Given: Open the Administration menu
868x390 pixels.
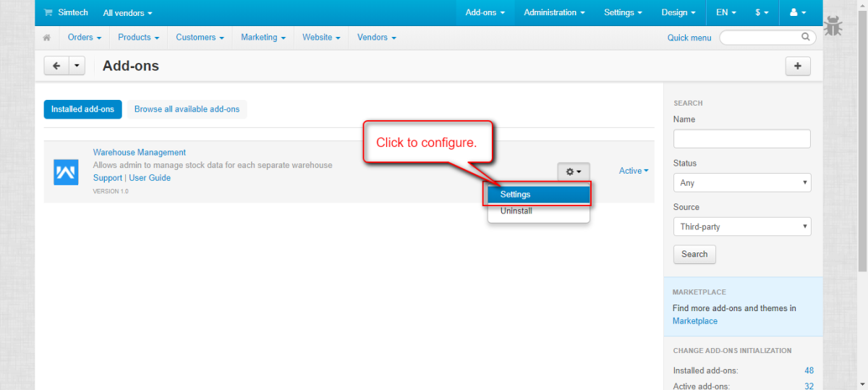Looking at the screenshot, I should (555, 12).
